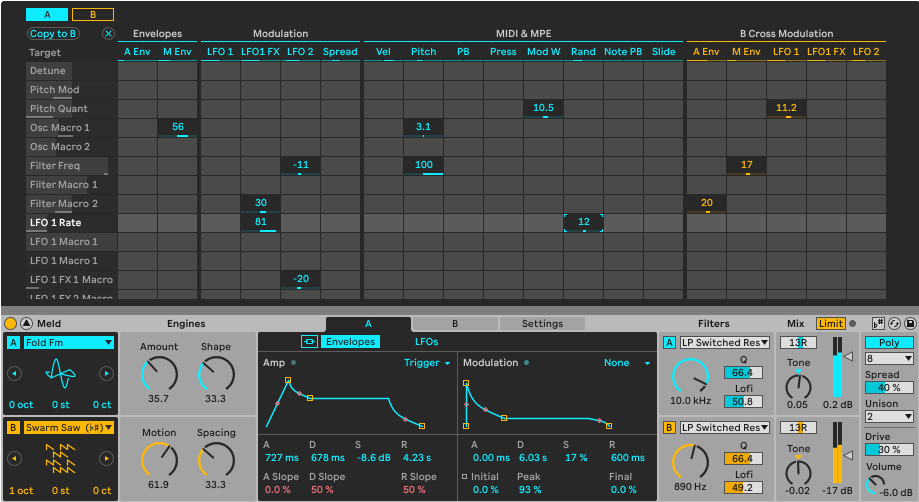Click the Fold Fm waveform display
Viewport: 919px width, 502px height.
60,373
